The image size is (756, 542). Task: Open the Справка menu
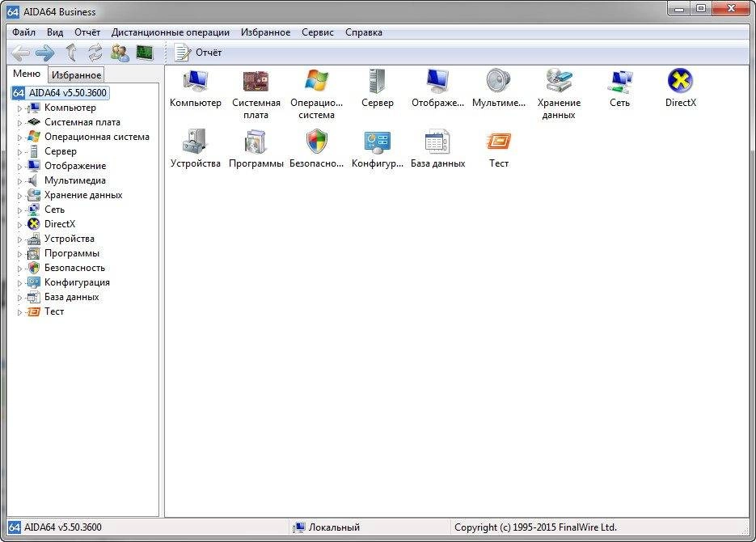point(364,32)
